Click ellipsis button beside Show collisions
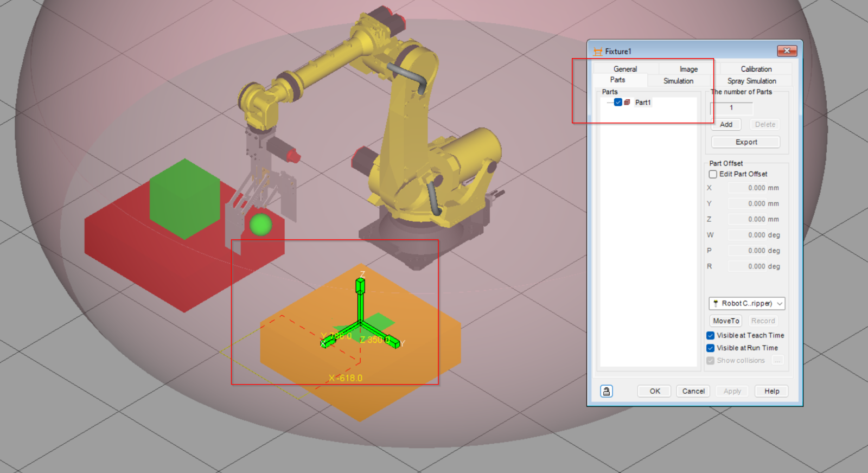 pyautogui.click(x=778, y=361)
